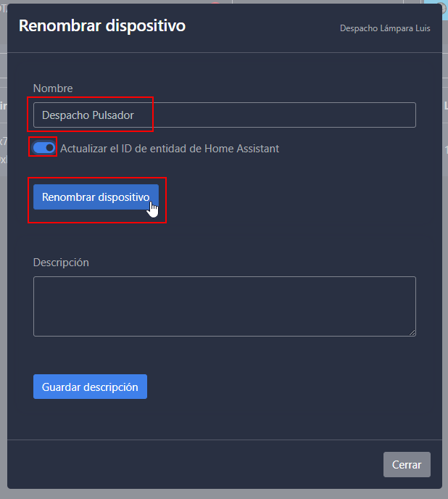This screenshot has height=499, width=448.
Task: Click the Descripción textarea resize handle
Action: coord(412,332)
